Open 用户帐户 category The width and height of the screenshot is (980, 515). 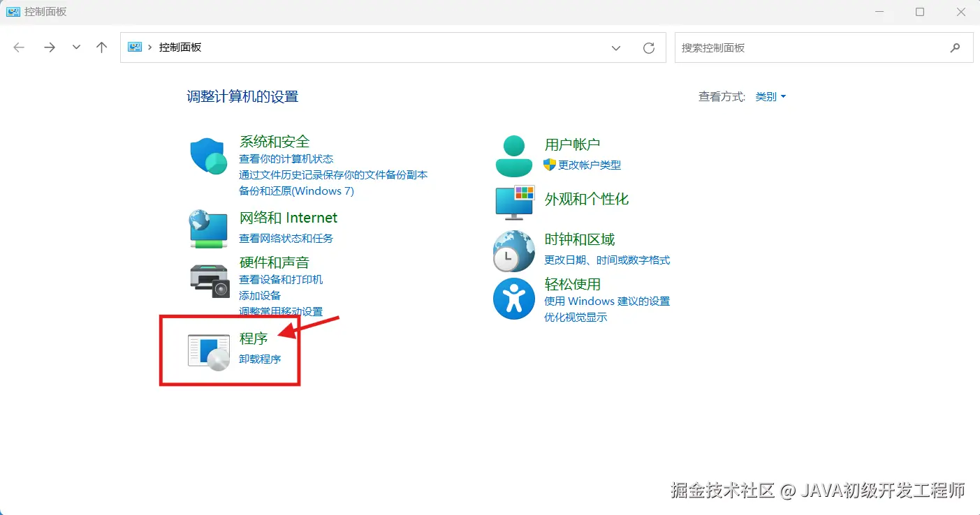573,144
